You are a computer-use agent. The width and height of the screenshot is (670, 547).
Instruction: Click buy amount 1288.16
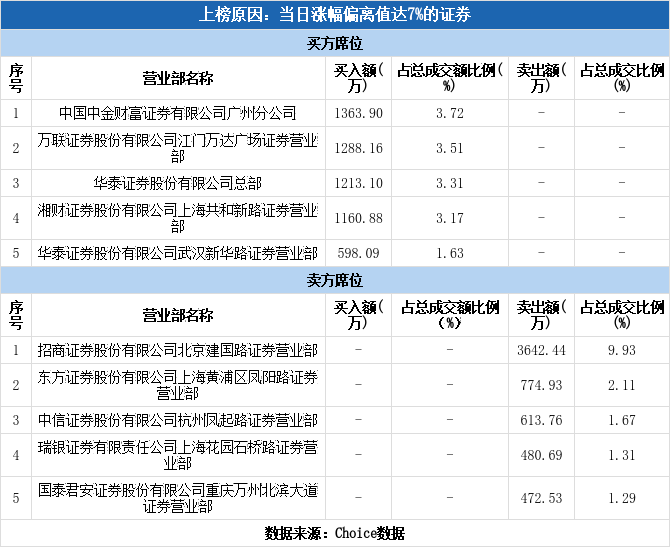[x=359, y=148]
